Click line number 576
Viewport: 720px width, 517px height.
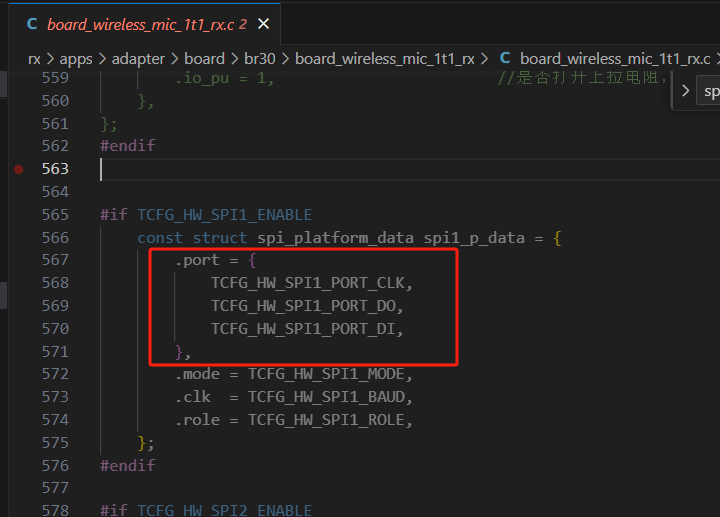point(55,466)
